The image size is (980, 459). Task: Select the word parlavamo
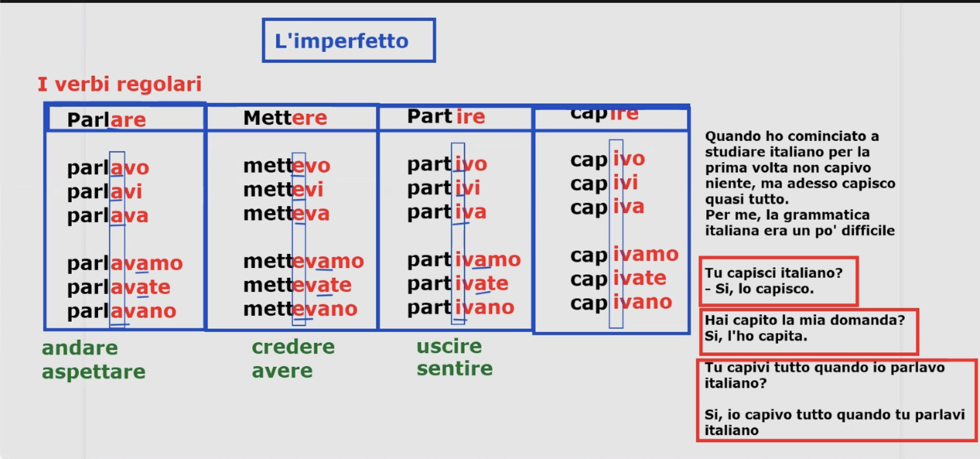click(125, 264)
